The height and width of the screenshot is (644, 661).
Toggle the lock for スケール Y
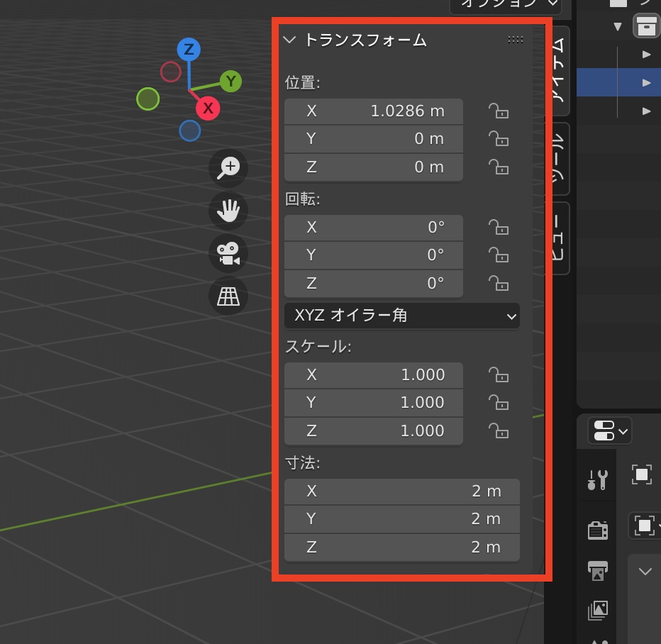pyautogui.click(x=499, y=403)
